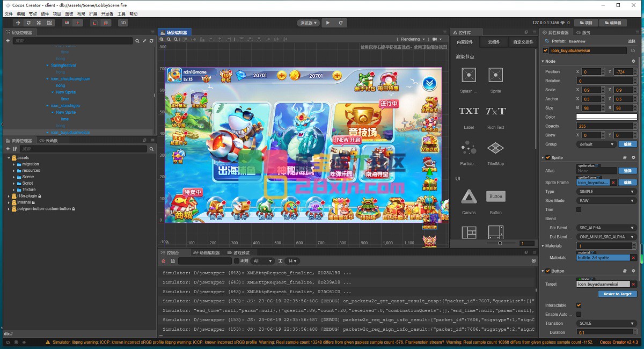Click the Color white swatch
Viewport: 644px width, 349px height.
pyautogui.click(x=606, y=117)
